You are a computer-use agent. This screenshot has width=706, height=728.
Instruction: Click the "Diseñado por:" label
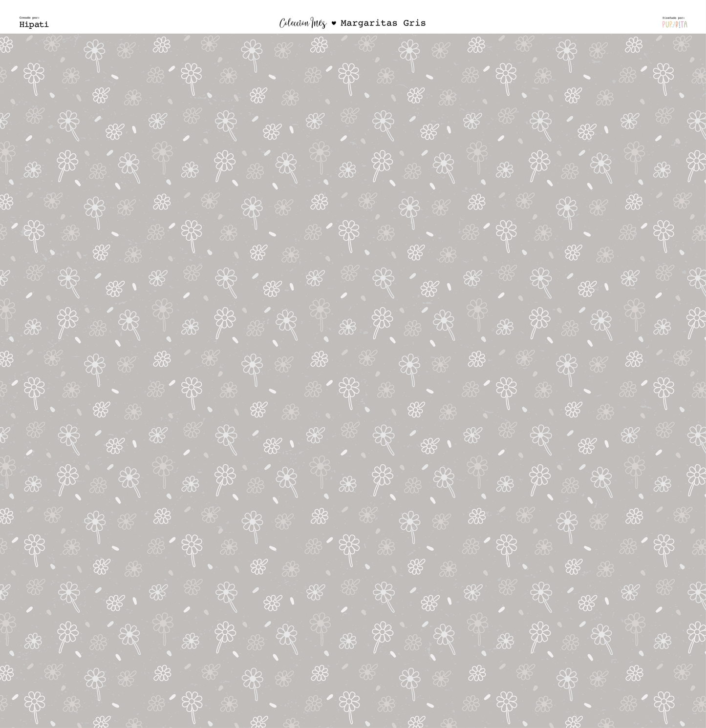673,18
